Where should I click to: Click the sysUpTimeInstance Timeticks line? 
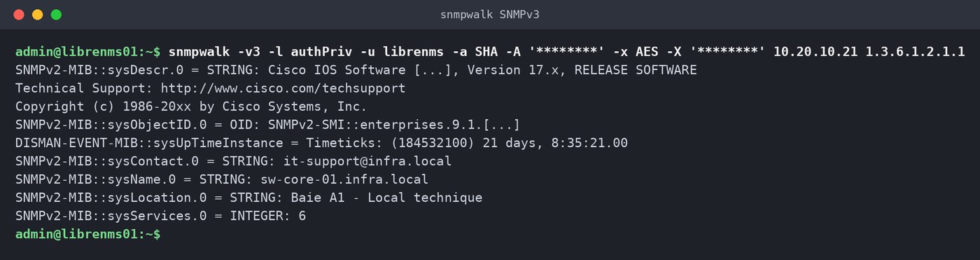321,143
